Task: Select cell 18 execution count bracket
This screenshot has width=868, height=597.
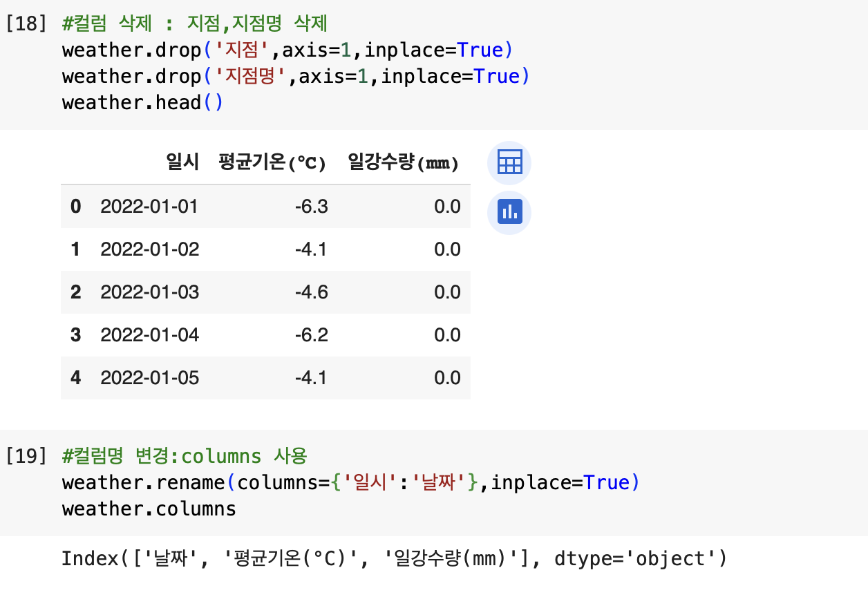Action: click(x=26, y=24)
